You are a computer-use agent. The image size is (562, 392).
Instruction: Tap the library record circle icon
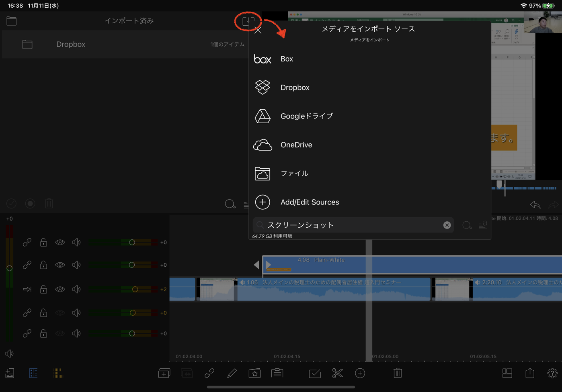point(30,204)
